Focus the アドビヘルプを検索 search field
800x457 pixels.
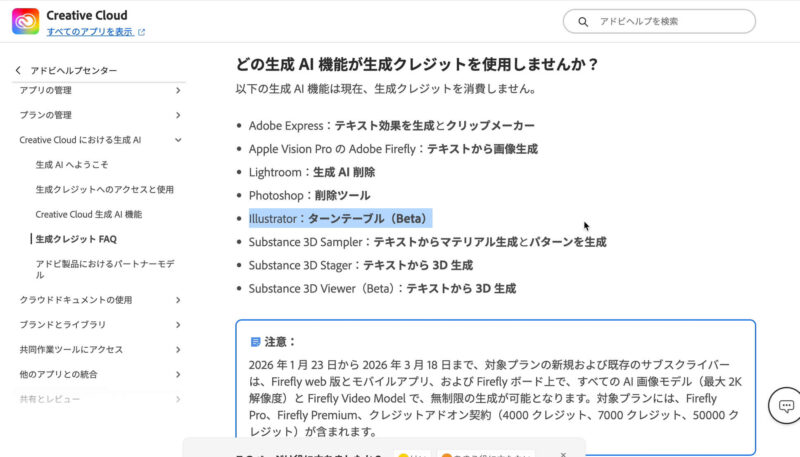pos(659,21)
